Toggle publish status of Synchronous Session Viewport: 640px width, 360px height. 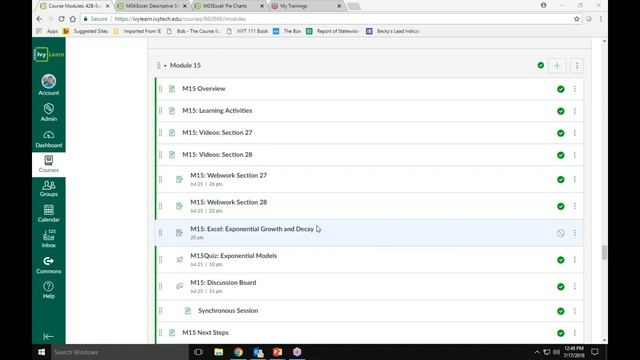pyautogui.click(x=561, y=311)
